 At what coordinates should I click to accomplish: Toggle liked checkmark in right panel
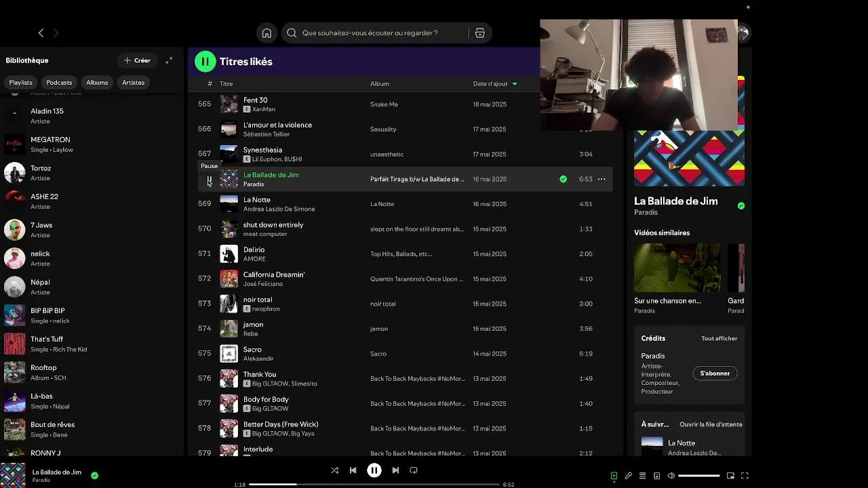(x=741, y=205)
